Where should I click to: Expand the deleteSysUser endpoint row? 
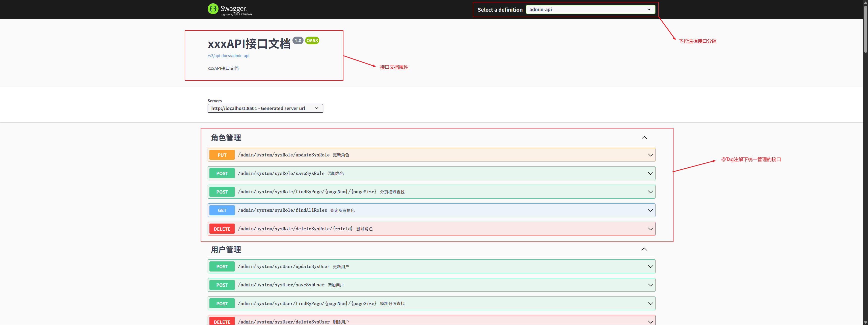pos(650,321)
